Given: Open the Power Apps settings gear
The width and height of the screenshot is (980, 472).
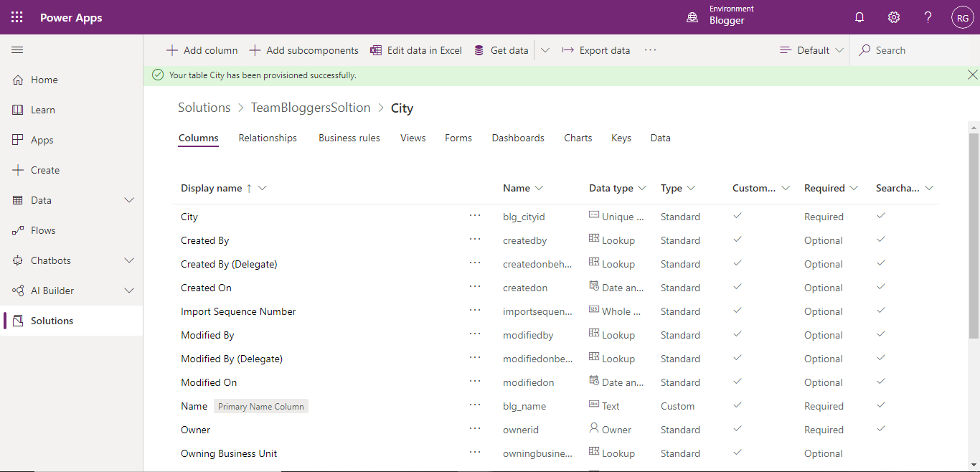Looking at the screenshot, I should point(893,16).
